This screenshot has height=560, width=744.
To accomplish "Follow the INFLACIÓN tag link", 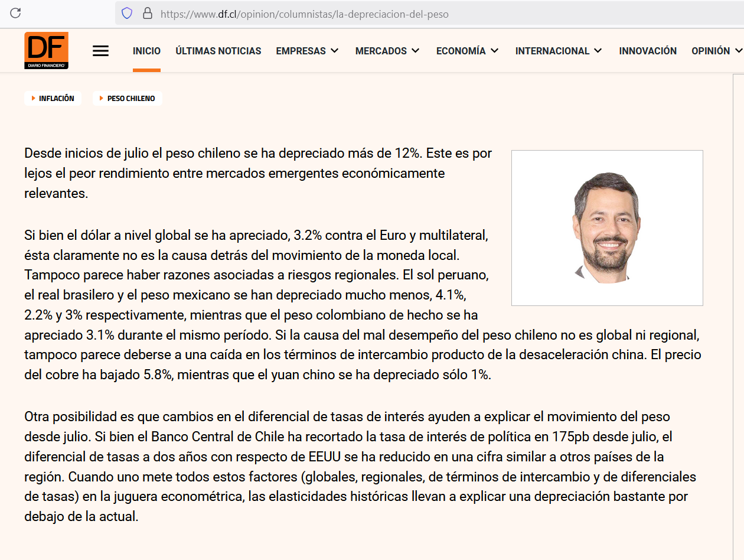I will 53,99.
